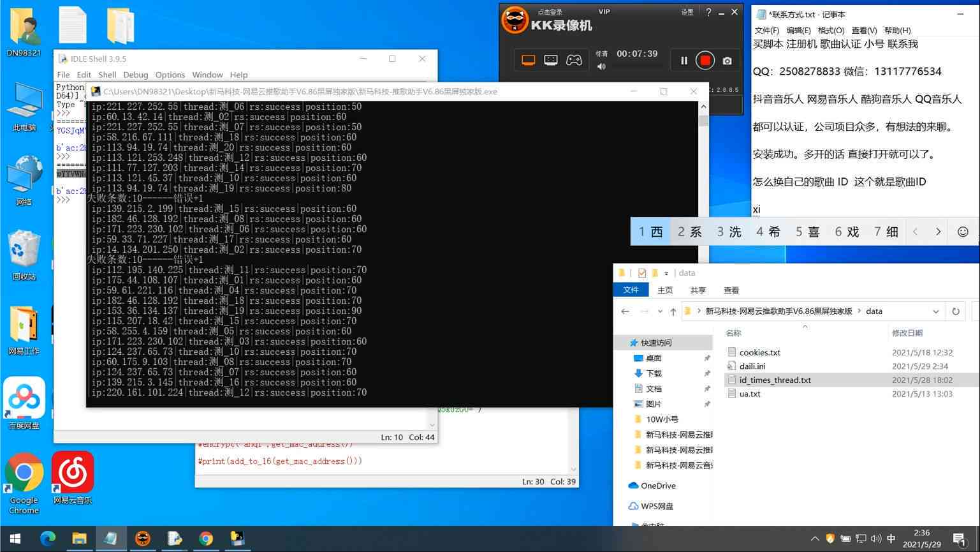Open Windows Start menu
This screenshot has height=552, width=980.
(15, 539)
